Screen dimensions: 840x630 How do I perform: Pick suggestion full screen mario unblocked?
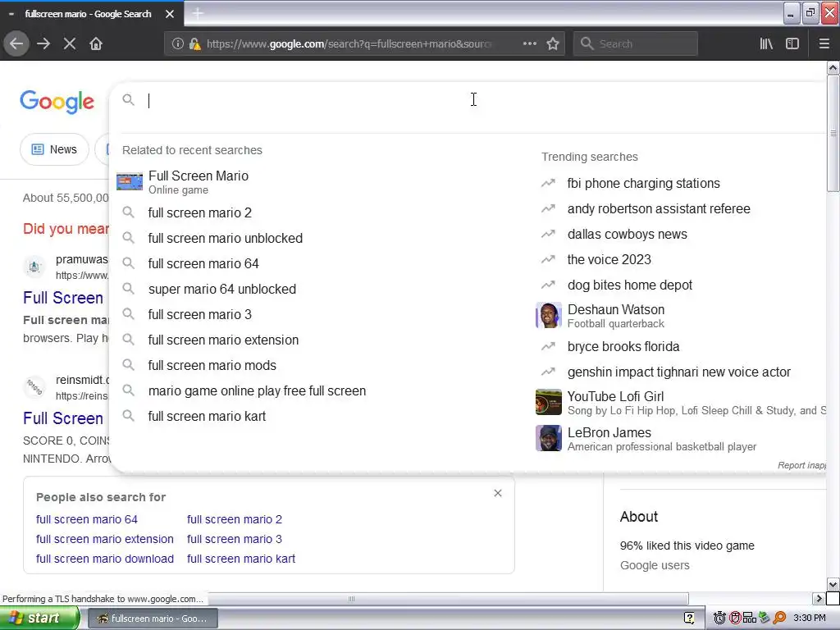pyautogui.click(x=225, y=238)
